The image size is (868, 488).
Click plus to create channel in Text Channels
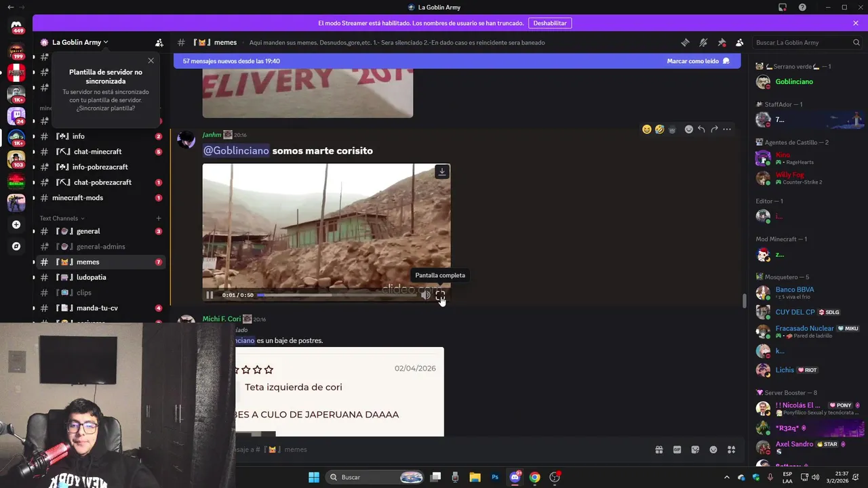click(x=159, y=218)
